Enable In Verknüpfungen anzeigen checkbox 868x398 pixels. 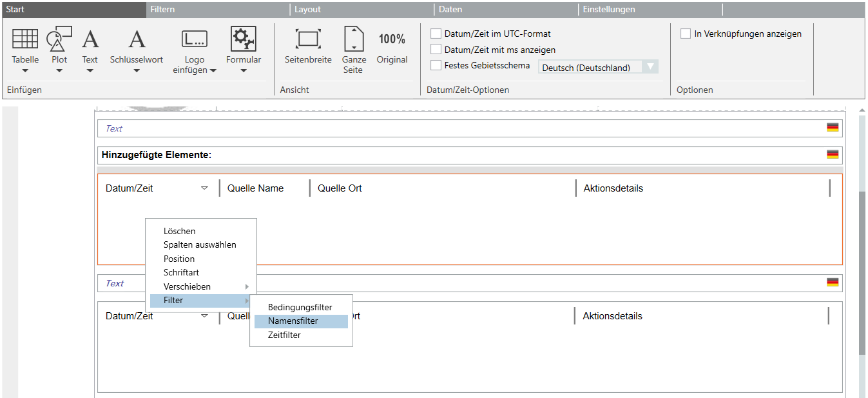click(686, 34)
